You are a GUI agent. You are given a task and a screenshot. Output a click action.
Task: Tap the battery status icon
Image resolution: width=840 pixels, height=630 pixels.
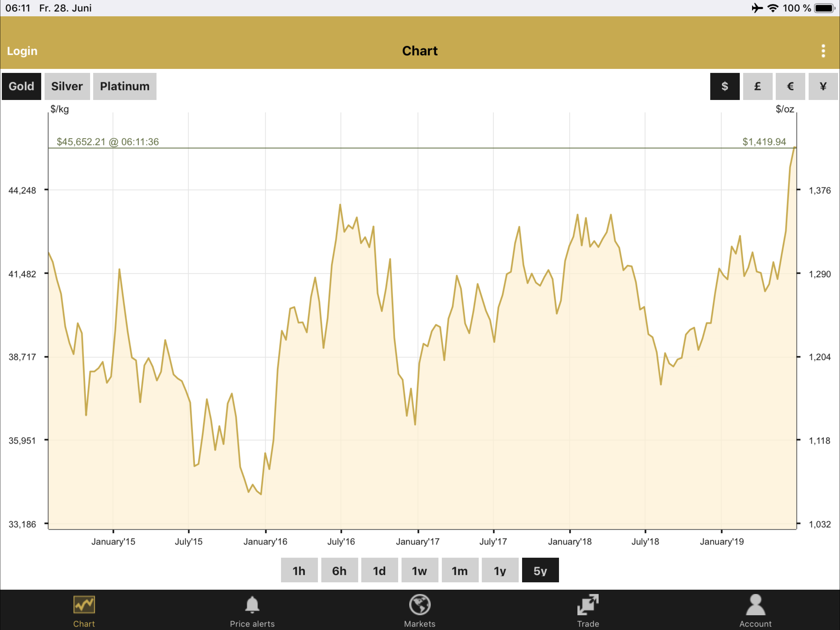[x=824, y=8]
